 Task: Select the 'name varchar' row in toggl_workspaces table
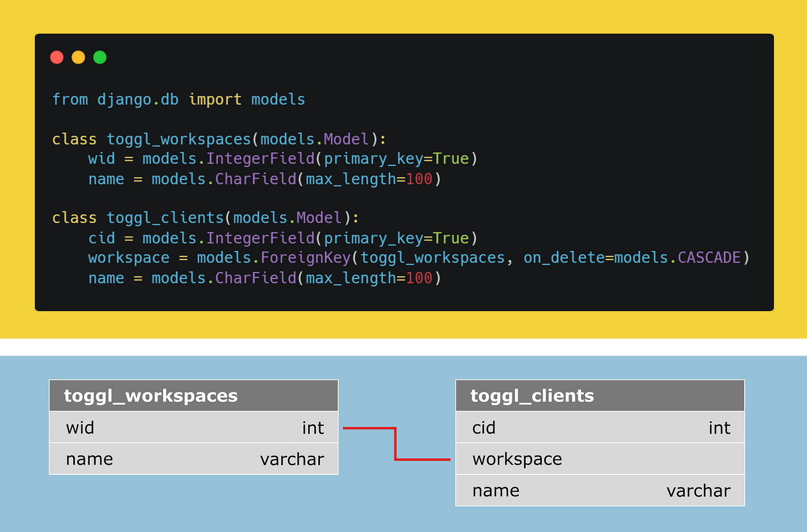[x=194, y=459]
